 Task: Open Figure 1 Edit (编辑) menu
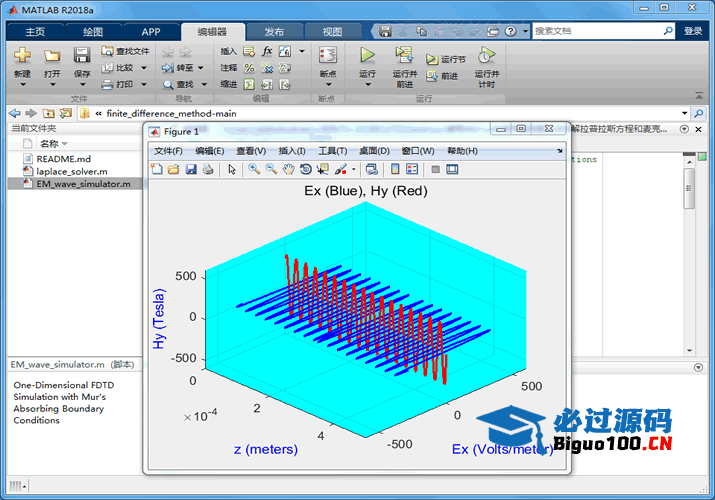(209, 151)
